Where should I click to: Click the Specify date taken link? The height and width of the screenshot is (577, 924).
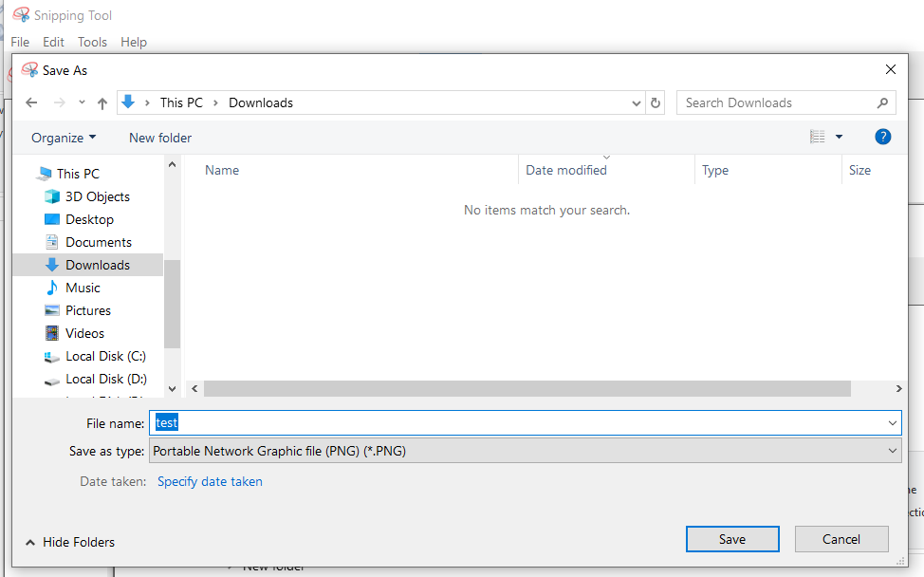pyautogui.click(x=210, y=481)
